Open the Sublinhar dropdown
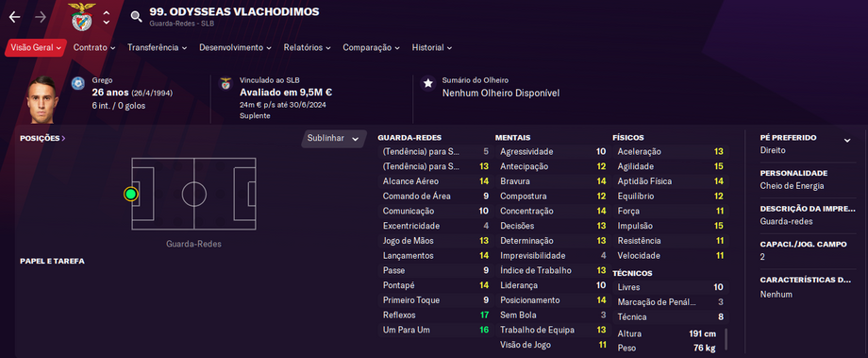Image resolution: width=868 pixels, height=358 pixels. tap(334, 139)
